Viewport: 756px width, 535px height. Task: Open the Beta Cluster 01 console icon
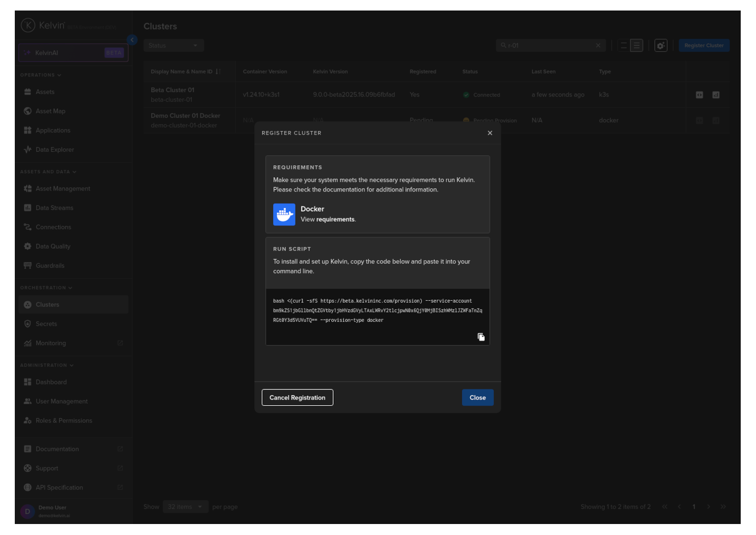point(699,95)
